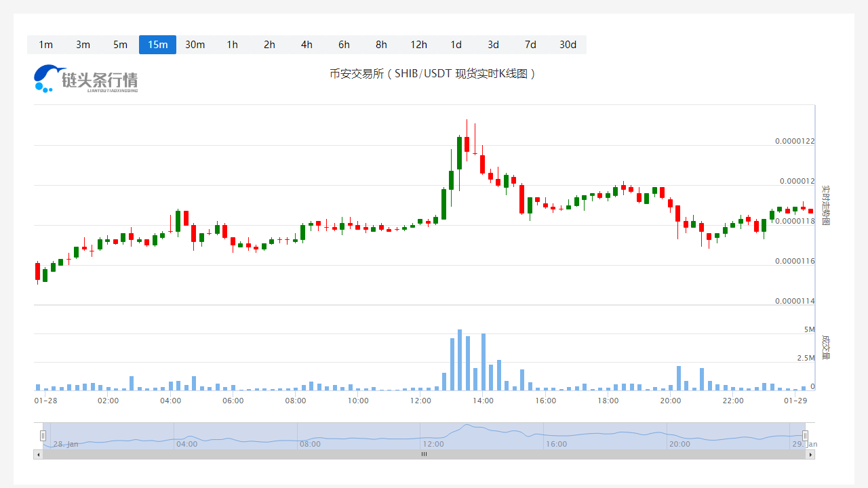This screenshot has height=488, width=868.
Task: Click the scrollbar left arrow
Action: (38, 455)
